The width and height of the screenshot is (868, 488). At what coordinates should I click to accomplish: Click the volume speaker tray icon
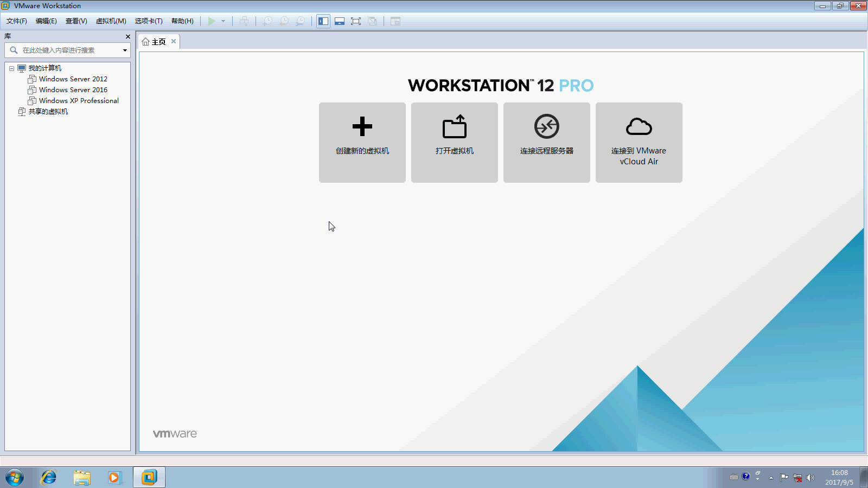[810, 478]
